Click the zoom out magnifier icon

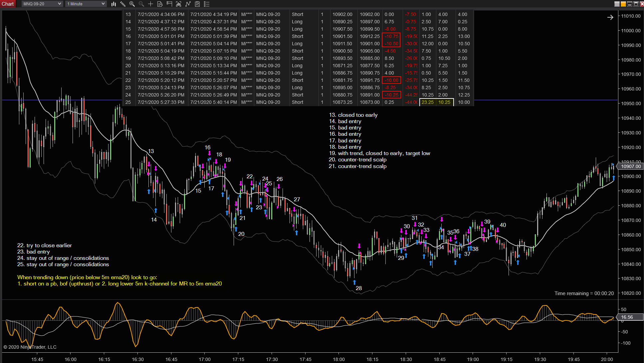click(141, 4)
